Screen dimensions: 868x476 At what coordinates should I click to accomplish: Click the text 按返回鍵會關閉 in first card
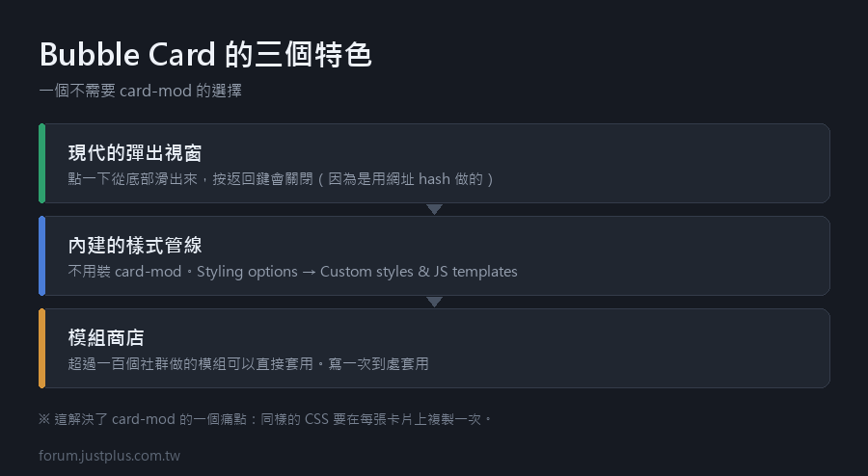pyautogui.click(x=262, y=179)
